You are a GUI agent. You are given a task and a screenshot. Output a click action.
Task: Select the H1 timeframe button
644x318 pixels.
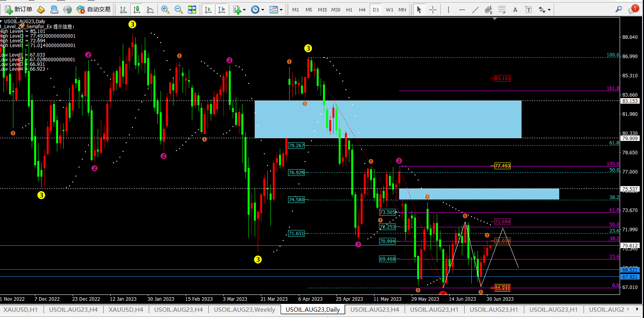coord(349,10)
